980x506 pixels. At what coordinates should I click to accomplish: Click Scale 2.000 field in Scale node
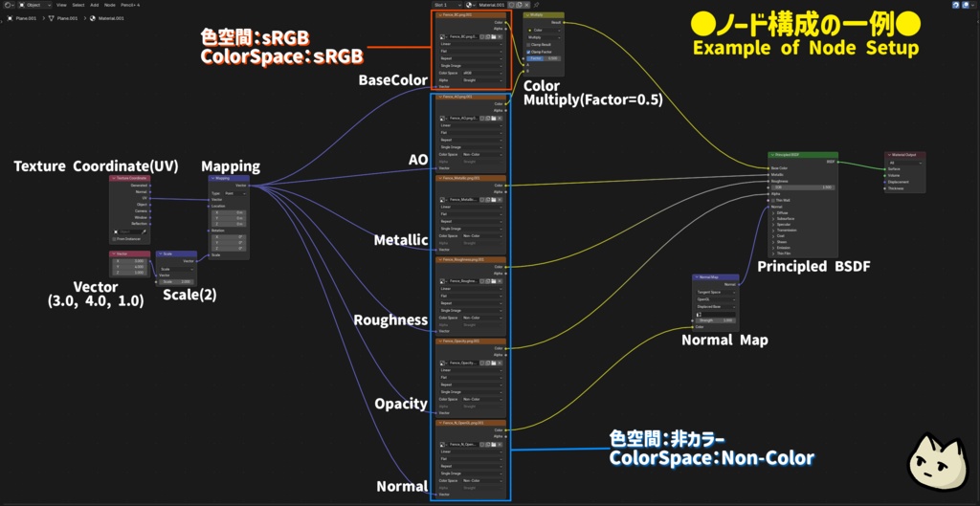pyautogui.click(x=178, y=282)
